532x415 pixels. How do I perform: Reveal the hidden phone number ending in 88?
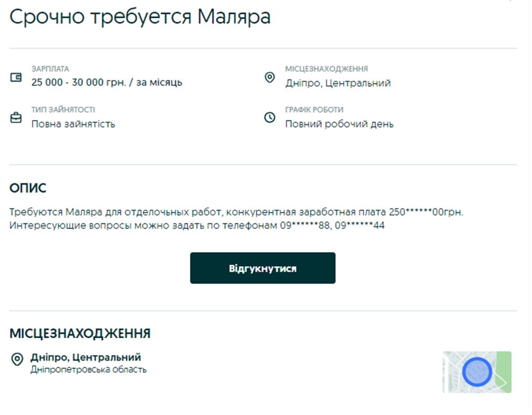tap(307, 225)
